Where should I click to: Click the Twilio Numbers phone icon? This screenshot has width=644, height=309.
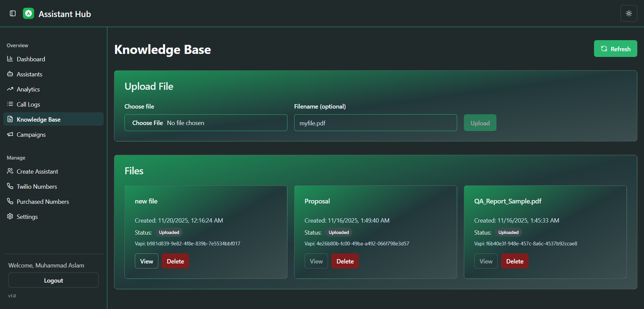point(10,186)
